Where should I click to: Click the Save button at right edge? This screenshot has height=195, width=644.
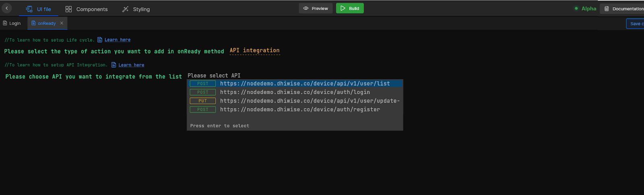pos(635,24)
